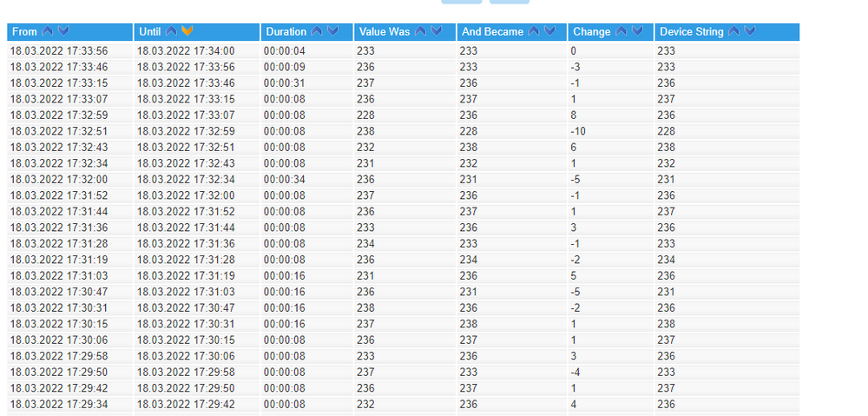Sort Device String column descending

(749, 32)
